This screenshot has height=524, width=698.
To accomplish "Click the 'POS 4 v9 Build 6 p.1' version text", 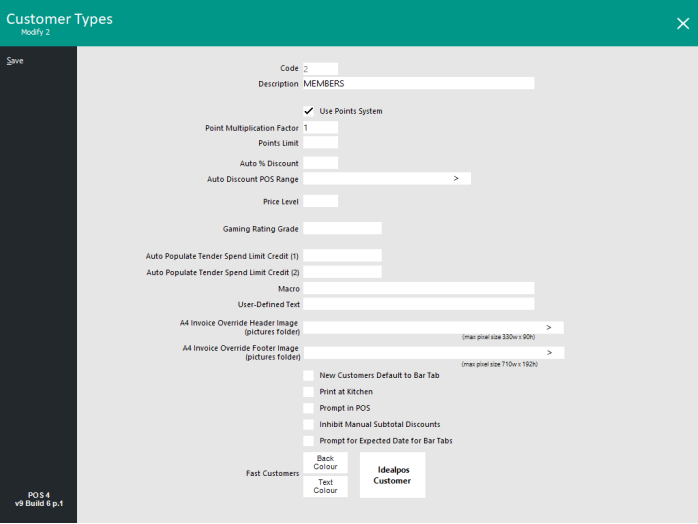I will (x=39, y=499).
